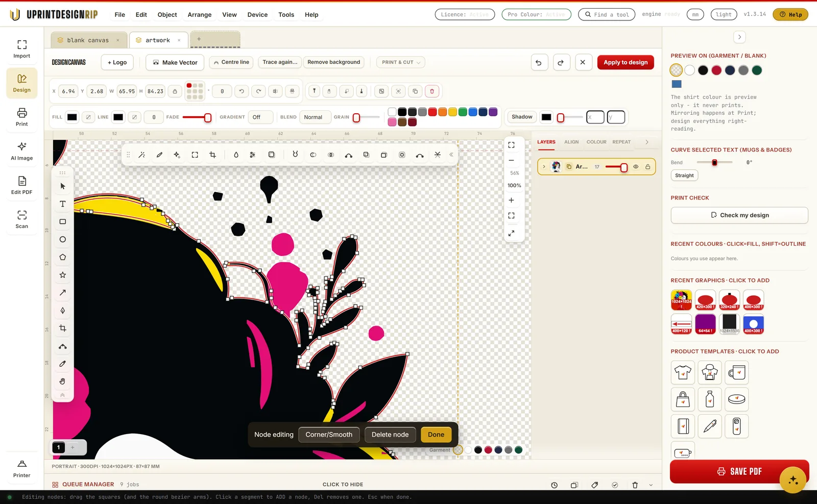Image resolution: width=817 pixels, height=504 pixels.
Task: Select the Rectangle shape tool
Action: tap(63, 221)
